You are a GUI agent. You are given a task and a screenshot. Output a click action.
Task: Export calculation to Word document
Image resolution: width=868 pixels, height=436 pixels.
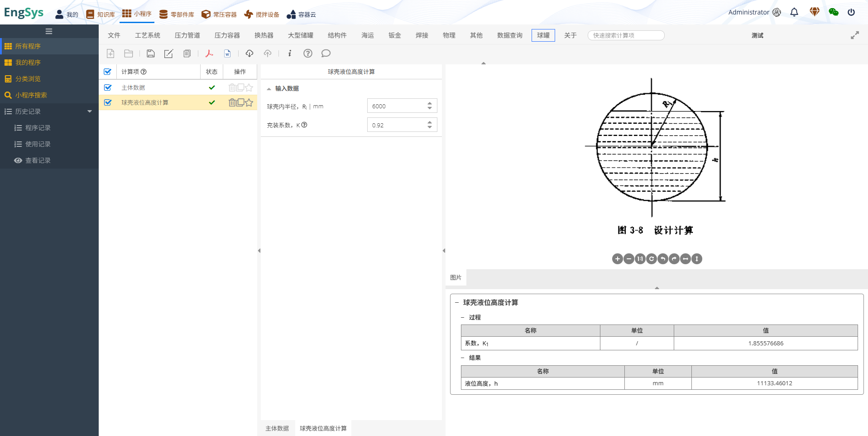227,53
